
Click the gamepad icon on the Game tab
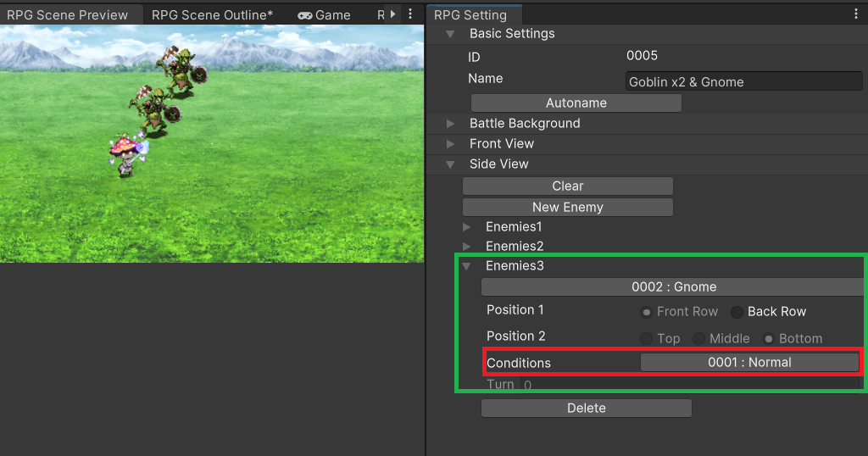pyautogui.click(x=305, y=15)
